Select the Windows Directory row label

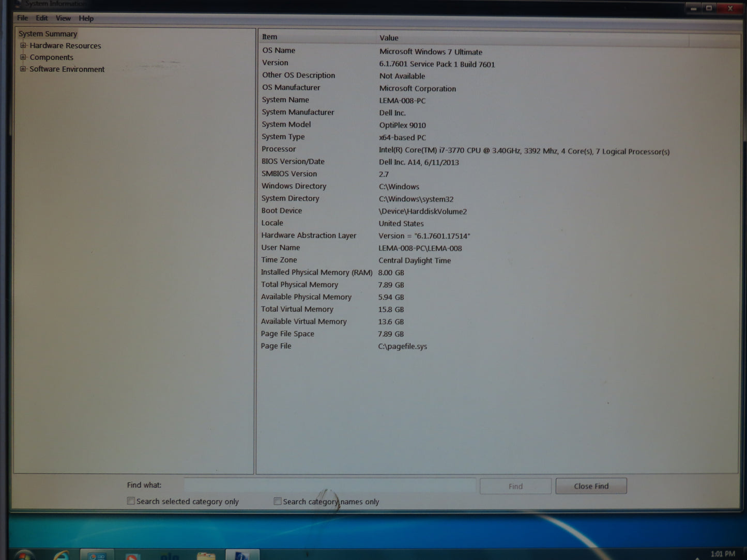(294, 186)
